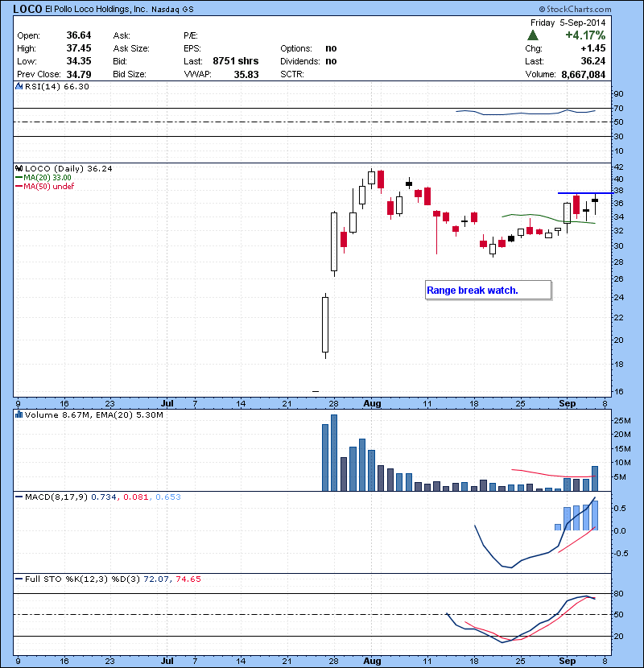Click the tallest volume bar near Jul 28
Screen dimensions: 644x668
(x=334, y=453)
